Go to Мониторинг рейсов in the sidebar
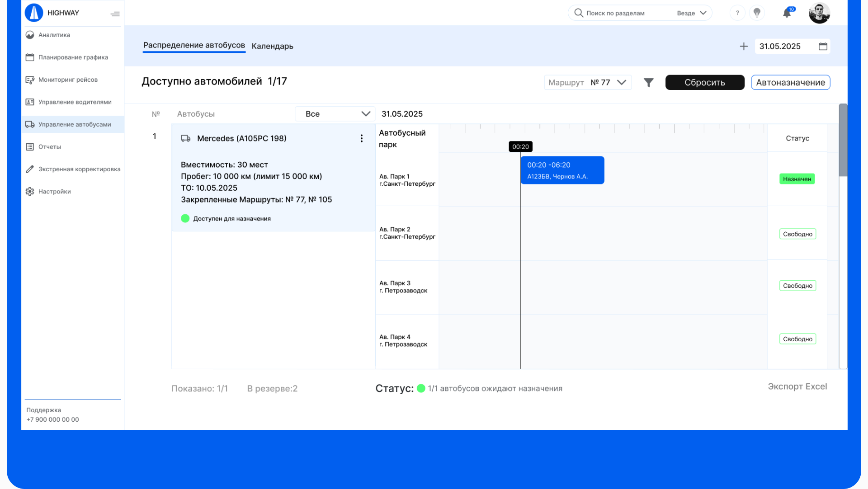 coord(68,80)
